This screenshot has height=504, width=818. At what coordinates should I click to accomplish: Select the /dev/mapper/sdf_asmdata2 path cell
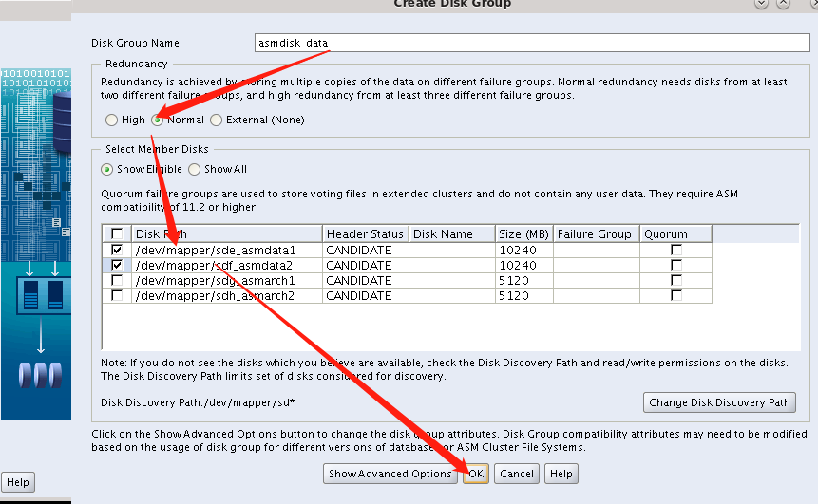226,266
